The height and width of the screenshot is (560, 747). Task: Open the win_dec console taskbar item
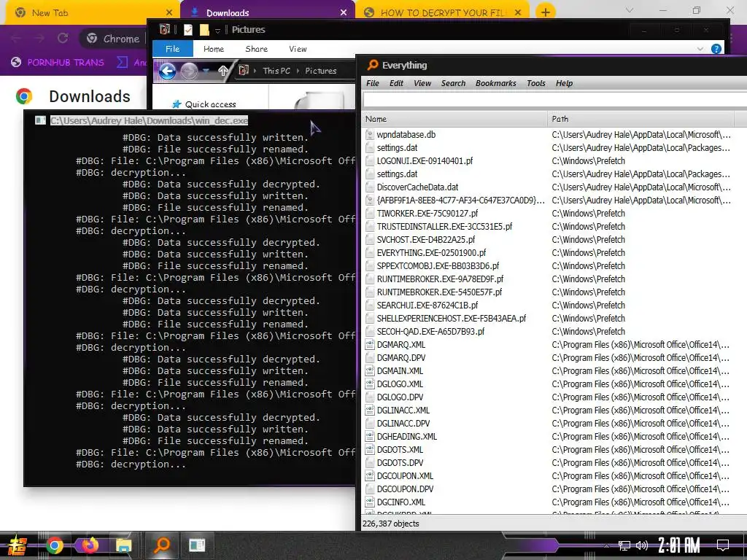(197, 545)
